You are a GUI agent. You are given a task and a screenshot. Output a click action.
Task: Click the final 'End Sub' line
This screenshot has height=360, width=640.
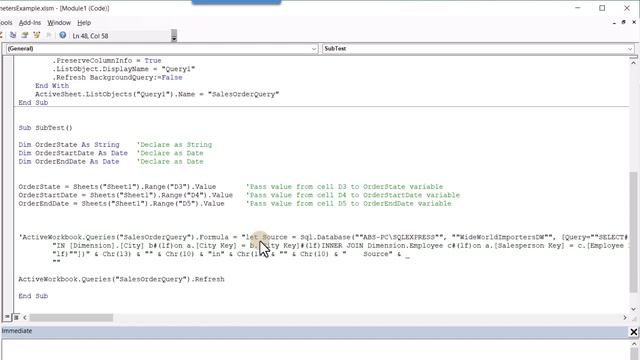tap(33, 296)
